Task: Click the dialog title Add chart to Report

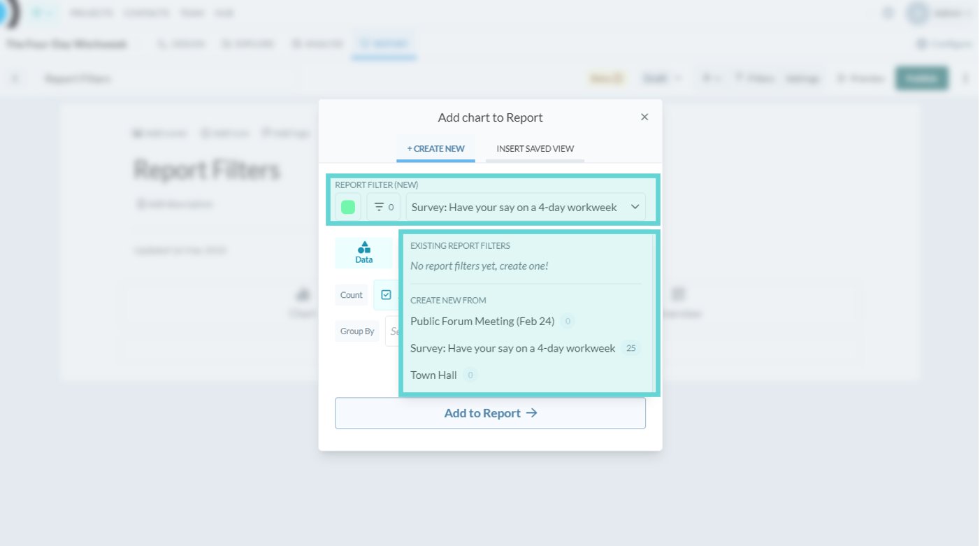Action: [491, 117]
